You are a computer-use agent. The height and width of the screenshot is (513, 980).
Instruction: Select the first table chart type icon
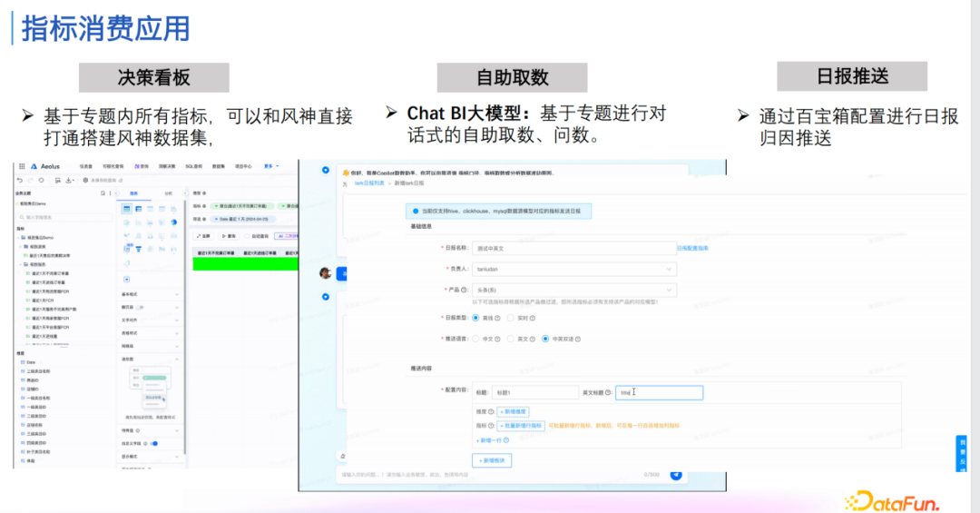coord(127,209)
